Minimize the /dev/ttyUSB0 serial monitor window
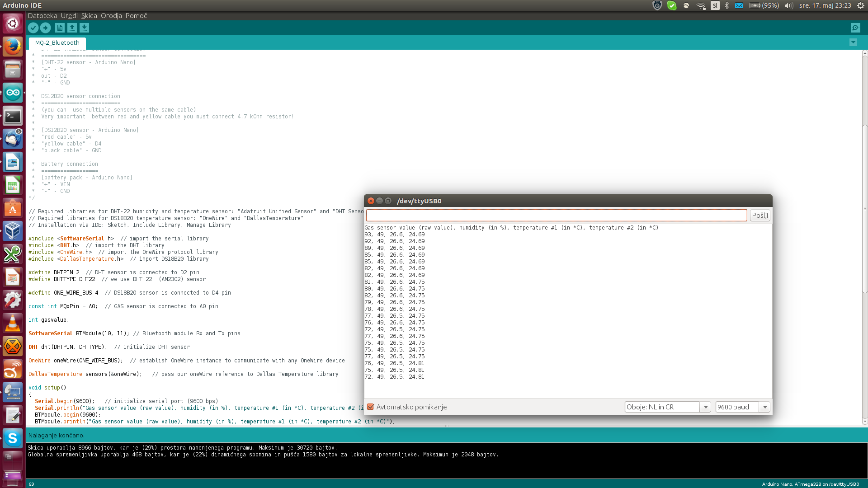The width and height of the screenshot is (868, 488). click(379, 201)
